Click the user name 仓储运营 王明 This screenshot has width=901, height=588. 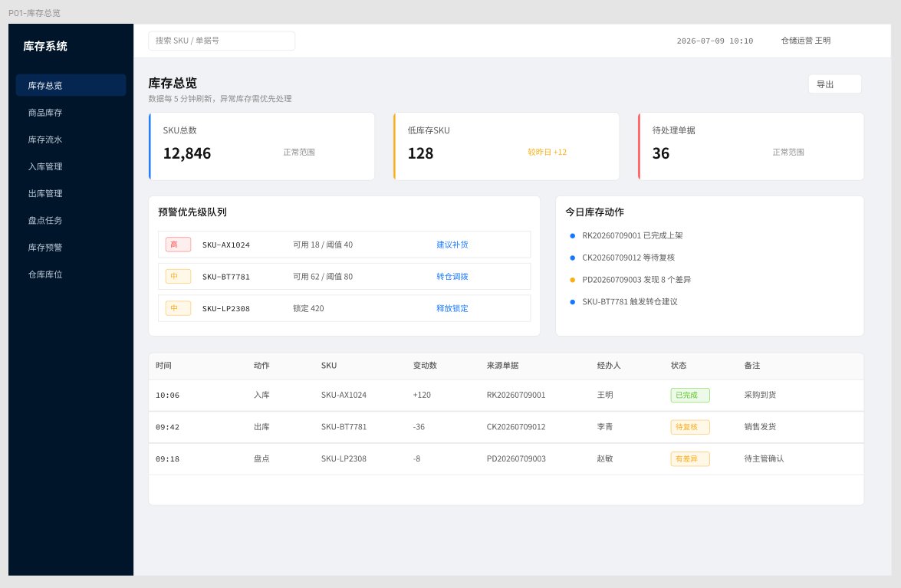click(806, 41)
